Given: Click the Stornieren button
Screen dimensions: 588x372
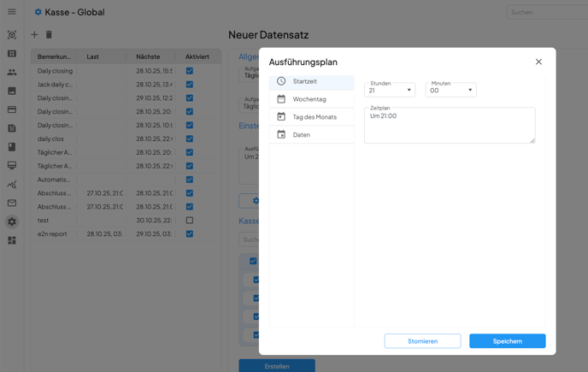Looking at the screenshot, I should coord(422,341).
